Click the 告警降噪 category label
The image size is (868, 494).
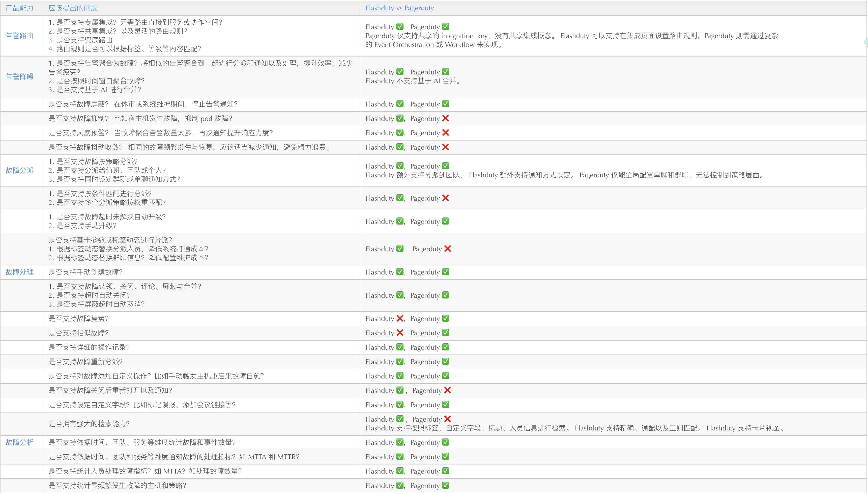20,76
